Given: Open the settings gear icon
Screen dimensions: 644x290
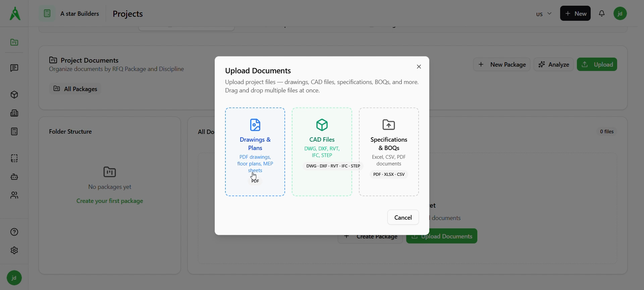Looking at the screenshot, I should (14, 250).
